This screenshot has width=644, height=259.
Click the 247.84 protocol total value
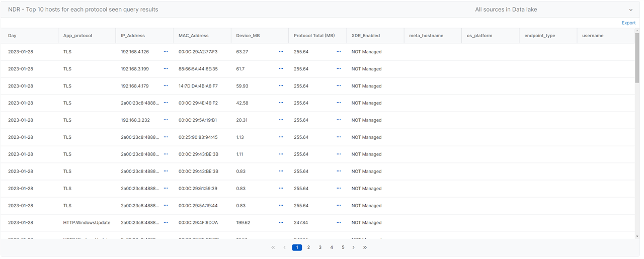click(x=301, y=223)
